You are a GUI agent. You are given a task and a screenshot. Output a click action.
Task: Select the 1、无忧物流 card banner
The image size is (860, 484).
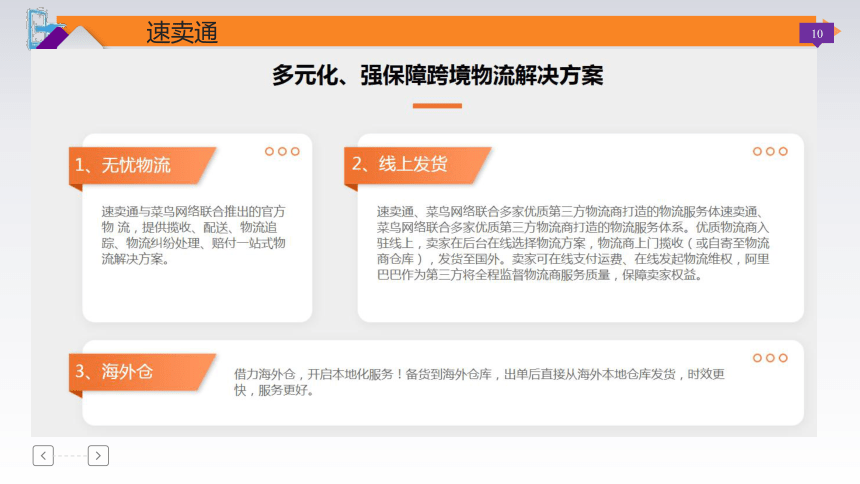(x=142, y=166)
